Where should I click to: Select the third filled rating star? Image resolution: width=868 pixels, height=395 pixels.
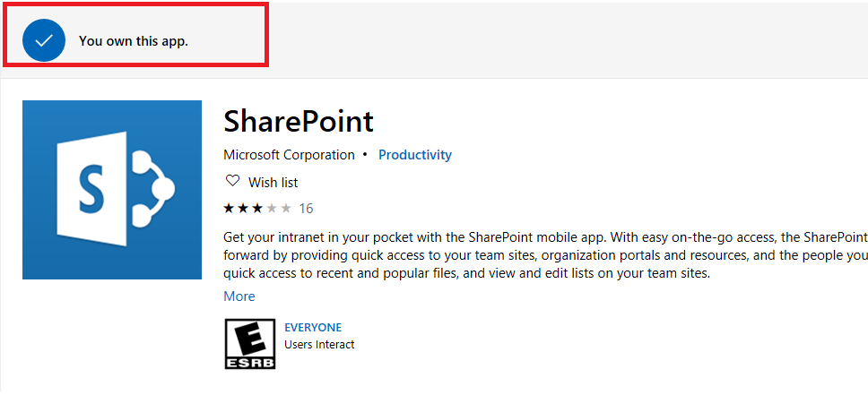(x=256, y=209)
